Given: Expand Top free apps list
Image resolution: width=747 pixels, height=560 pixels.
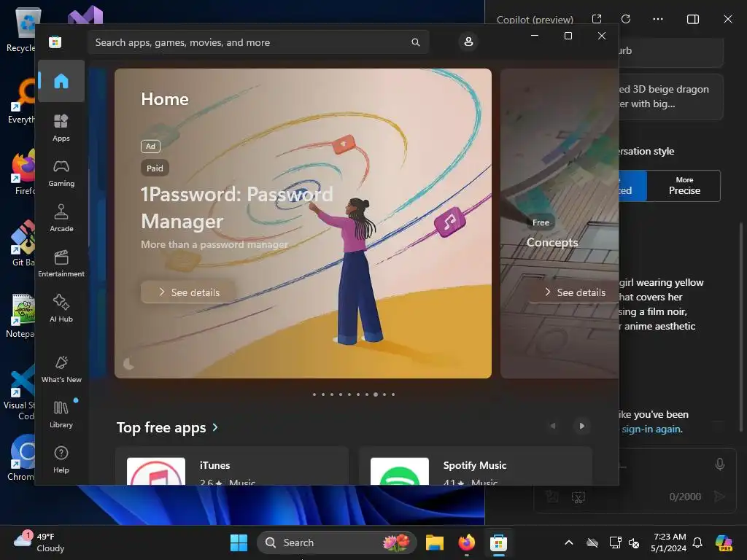Looking at the screenshot, I should 167,427.
